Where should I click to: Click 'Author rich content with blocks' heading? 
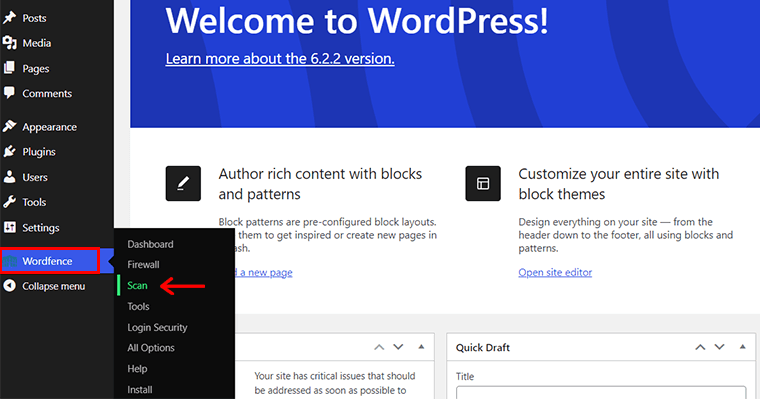(320, 184)
